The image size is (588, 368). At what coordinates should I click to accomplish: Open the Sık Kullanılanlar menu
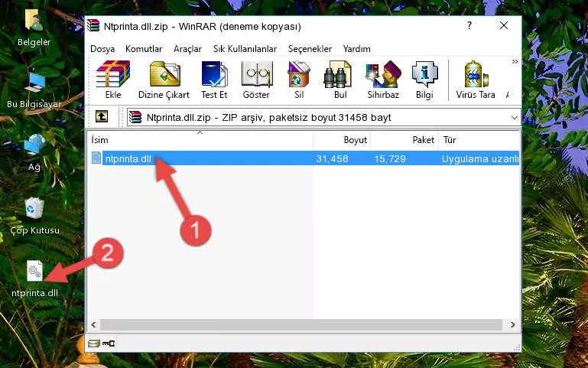coord(245,49)
